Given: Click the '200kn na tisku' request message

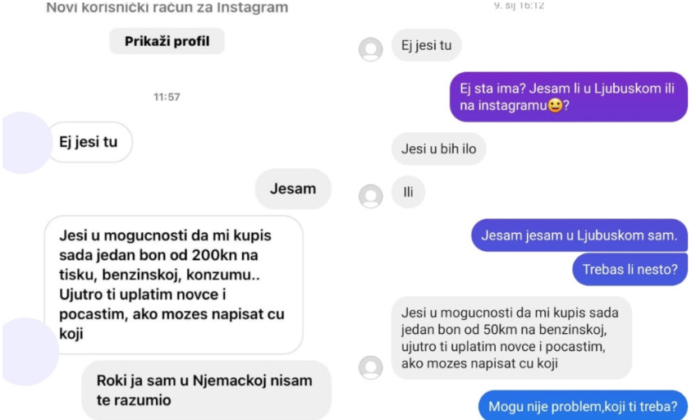Looking at the screenshot, I should point(174,285).
